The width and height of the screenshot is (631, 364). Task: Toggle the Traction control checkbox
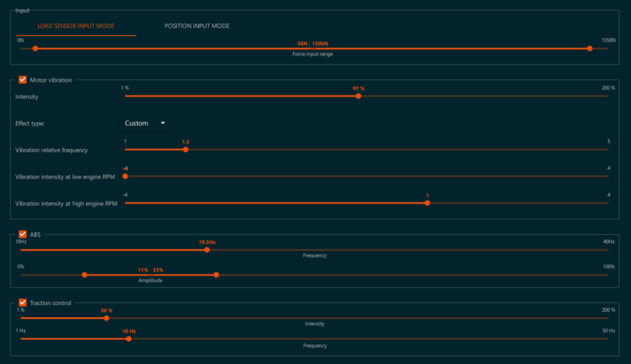click(x=23, y=302)
